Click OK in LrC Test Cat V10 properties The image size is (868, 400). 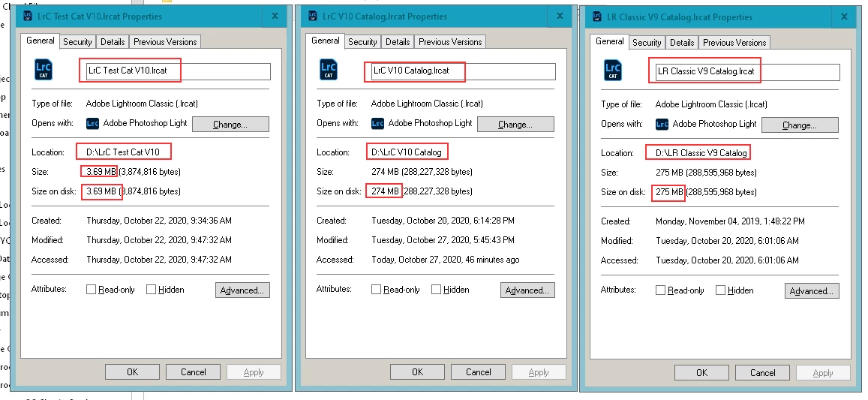132,371
